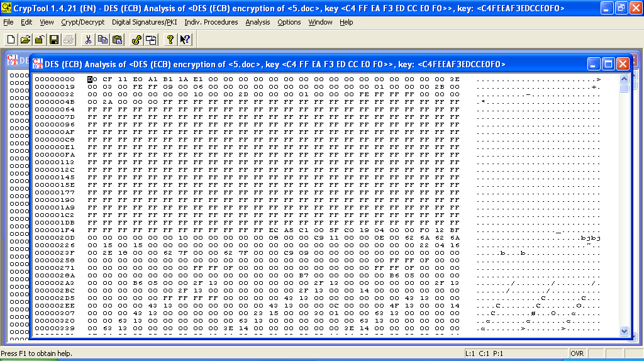
Task: Click the hex editor scroll down arrow
Action: point(625,331)
